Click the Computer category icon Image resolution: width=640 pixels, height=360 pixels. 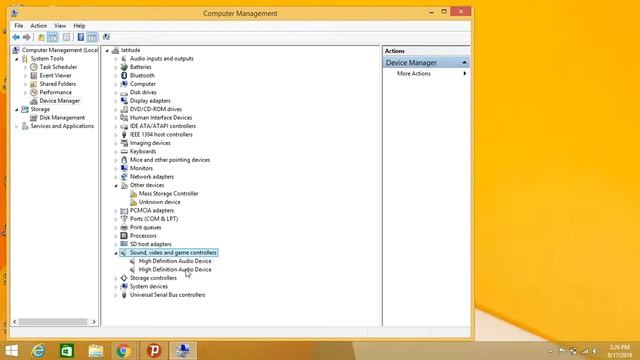124,84
